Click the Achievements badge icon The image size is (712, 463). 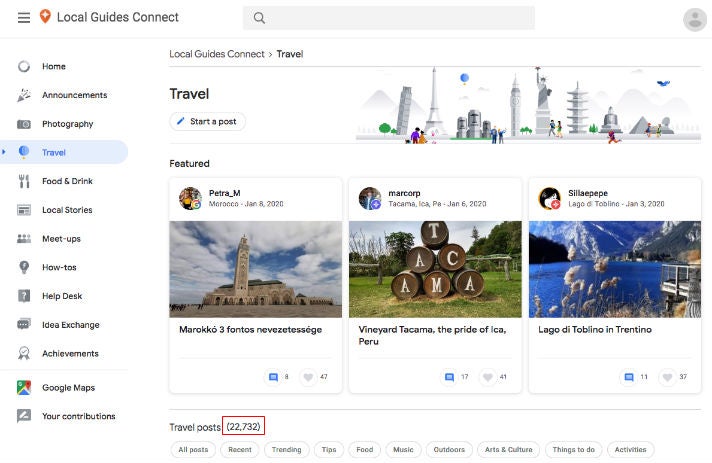24,354
